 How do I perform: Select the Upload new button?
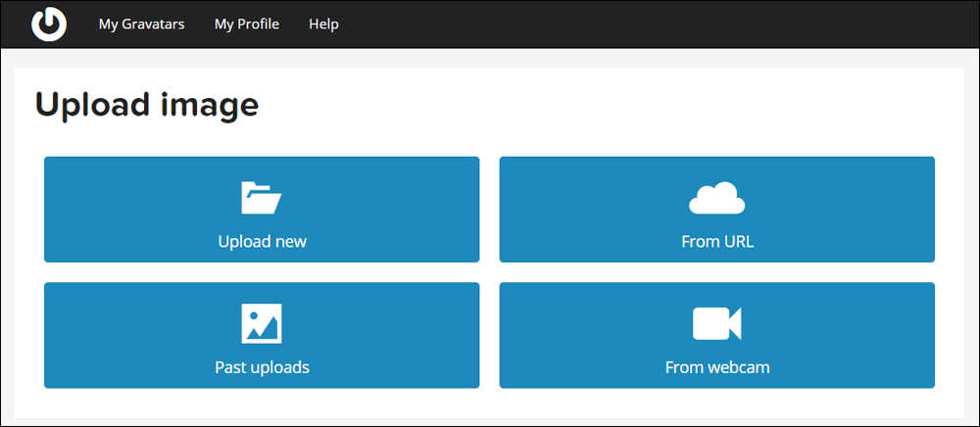coord(262,210)
